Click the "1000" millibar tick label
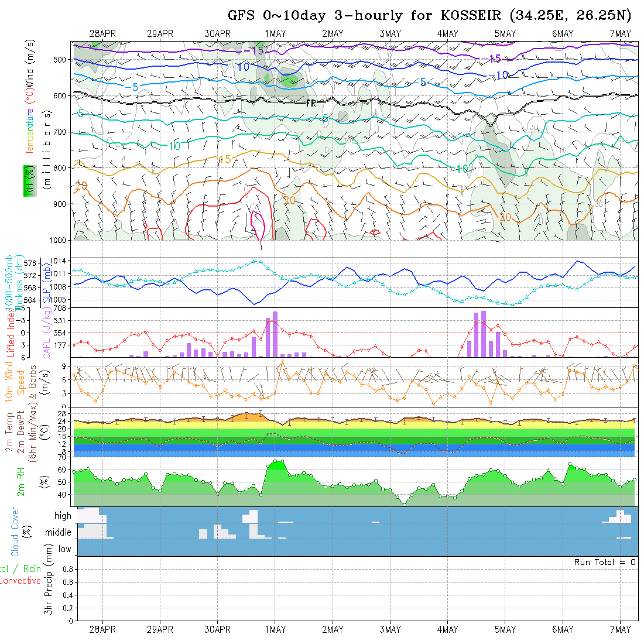 click(x=59, y=240)
